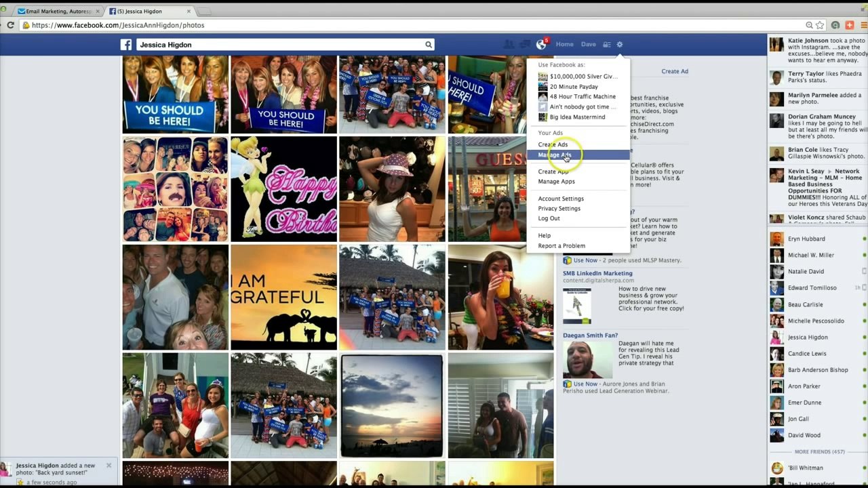Bookmark the page with the star icon

(820, 25)
